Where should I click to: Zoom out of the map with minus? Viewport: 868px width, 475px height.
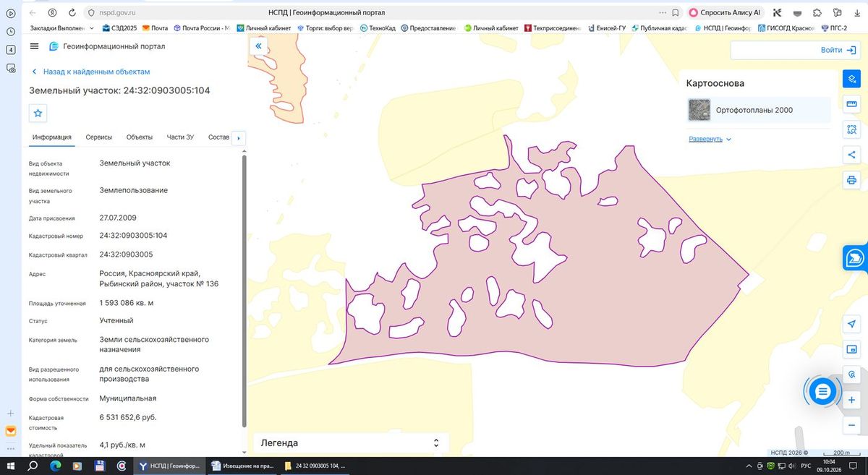point(851,425)
